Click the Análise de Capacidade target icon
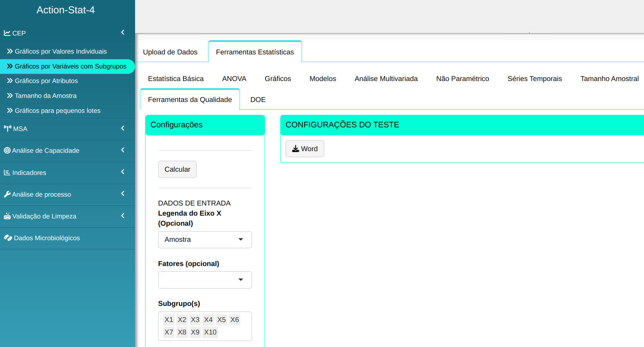 click(7, 150)
